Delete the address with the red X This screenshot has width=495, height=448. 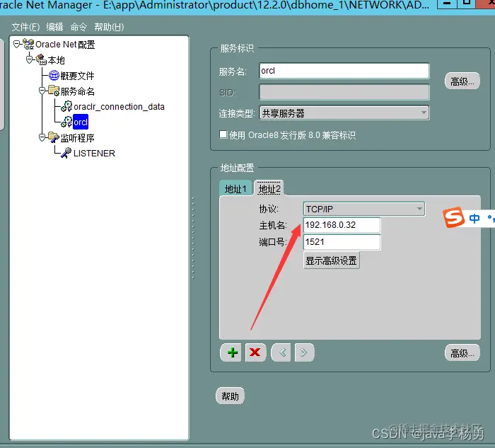255,352
